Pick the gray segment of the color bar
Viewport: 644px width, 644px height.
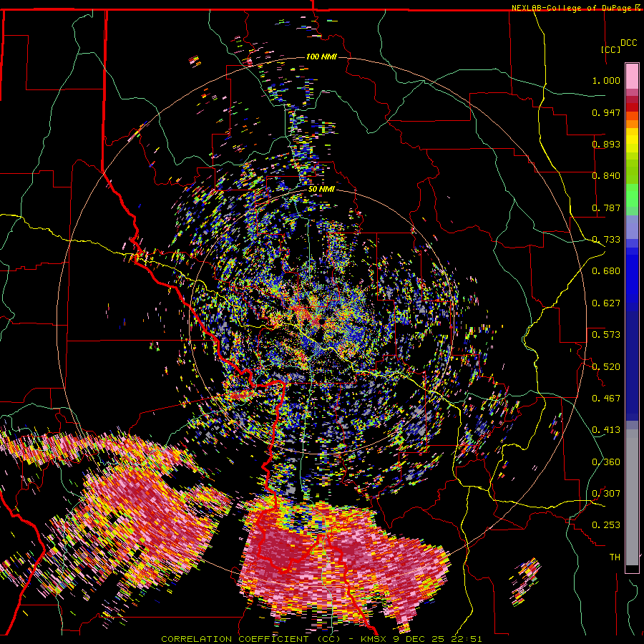coord(632,497)
